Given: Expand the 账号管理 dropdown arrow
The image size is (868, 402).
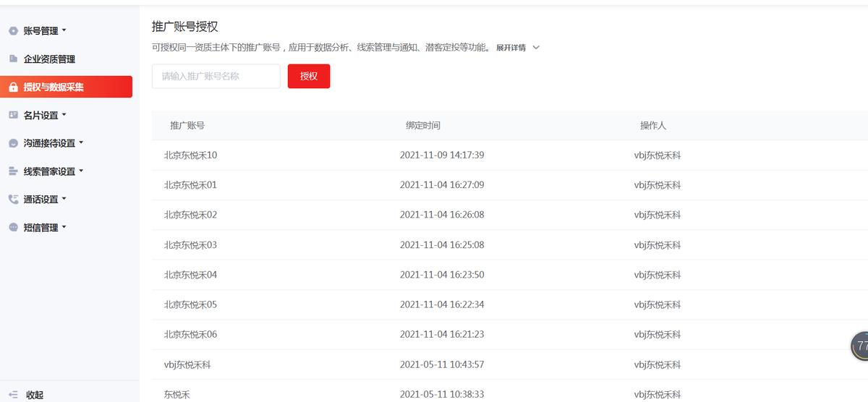Looking at the screenshot, I should pos(64,30).
